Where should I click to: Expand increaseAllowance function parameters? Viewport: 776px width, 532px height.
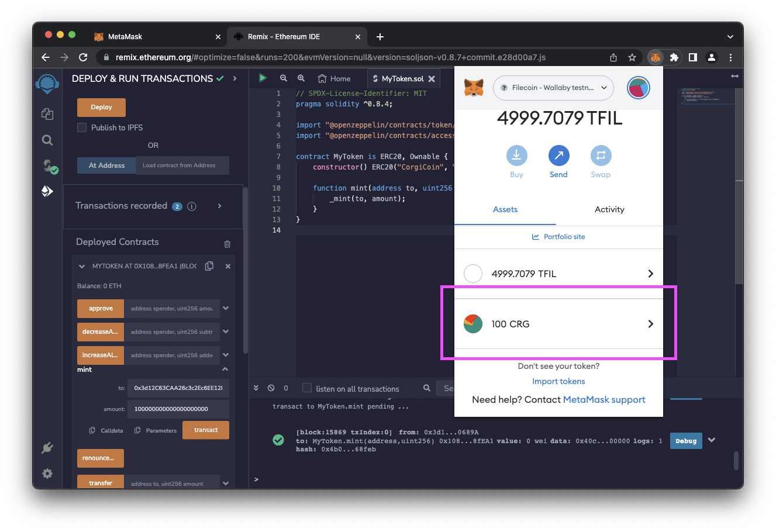click(x=226, y=355)
